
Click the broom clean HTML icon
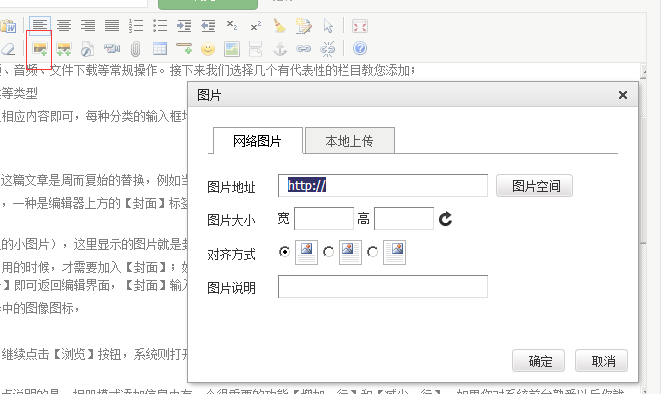(x=279, y=26)
